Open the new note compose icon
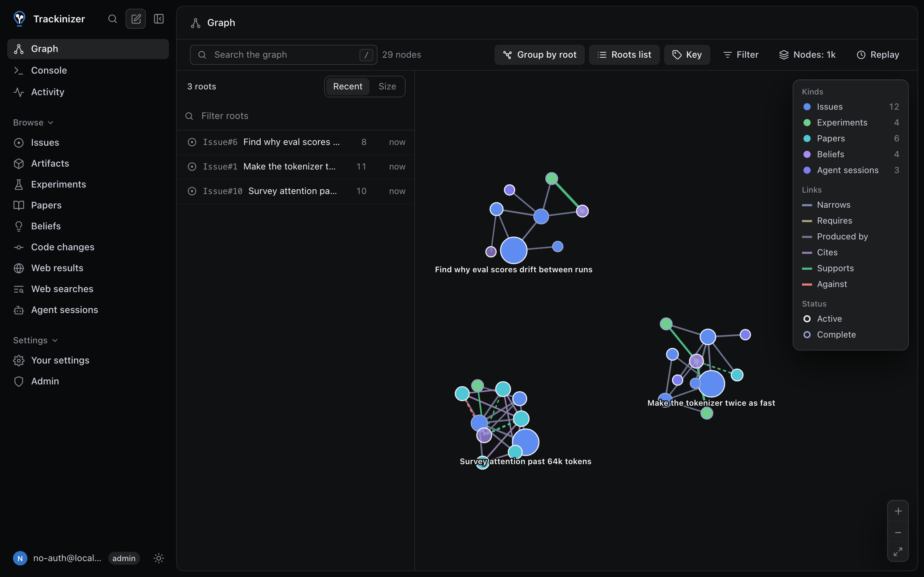This screenshot has height=577, width=924. click(x=136, y=19)
